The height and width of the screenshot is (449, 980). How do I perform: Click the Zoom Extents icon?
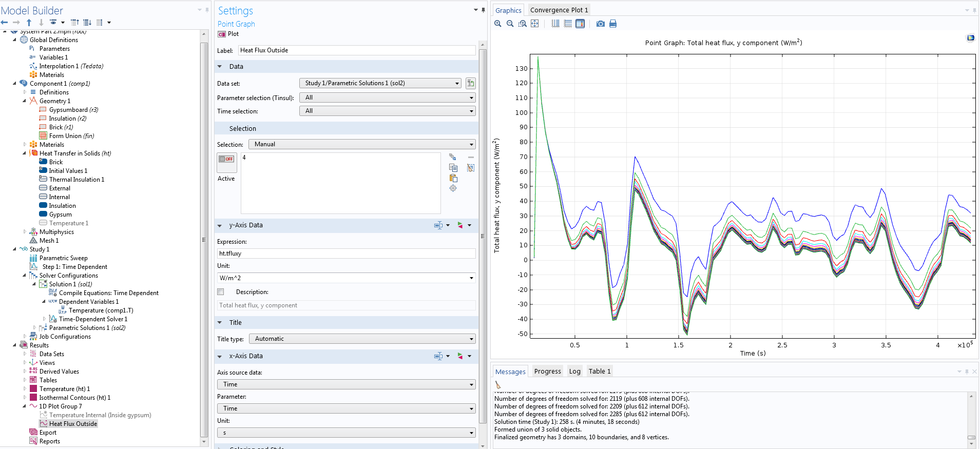tap(534, 24)
